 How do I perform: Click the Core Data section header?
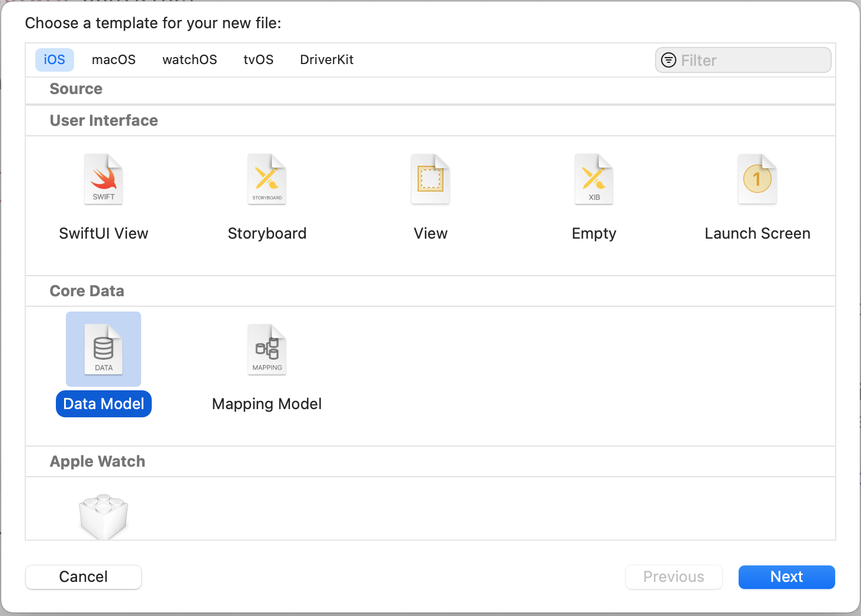[86, 290]
